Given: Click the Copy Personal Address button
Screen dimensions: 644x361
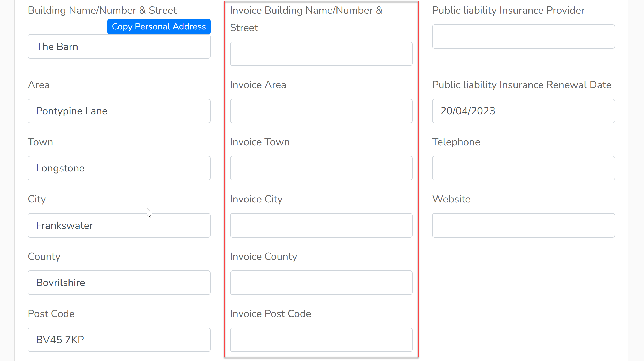Looking at the screenshot, I should pos(159,27).
